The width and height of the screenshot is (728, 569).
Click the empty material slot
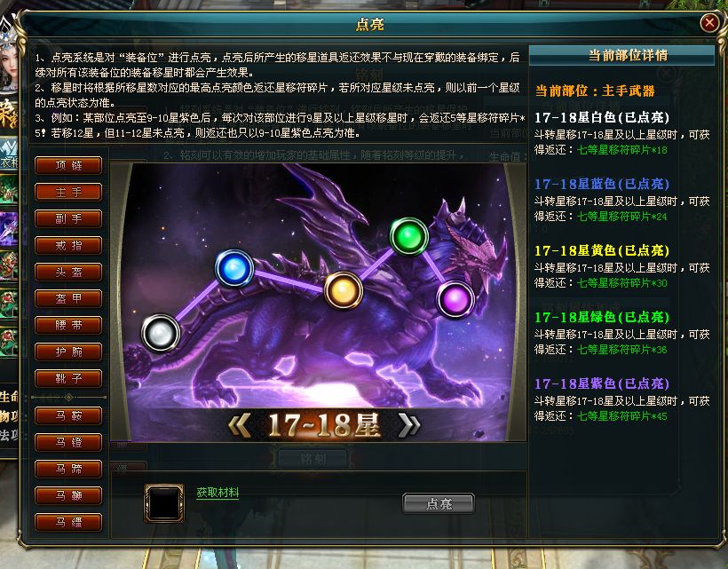pos(164,503)
